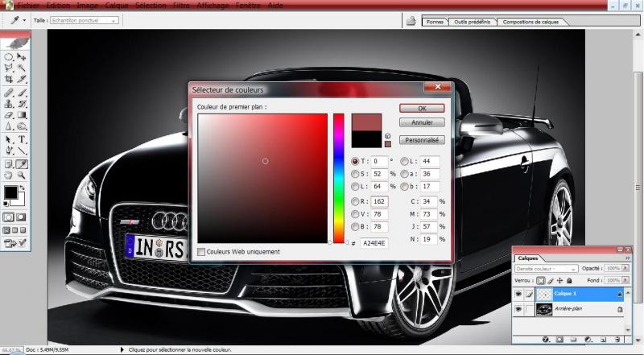
Task: Select the Crop tool
Action: pos(9,78)
